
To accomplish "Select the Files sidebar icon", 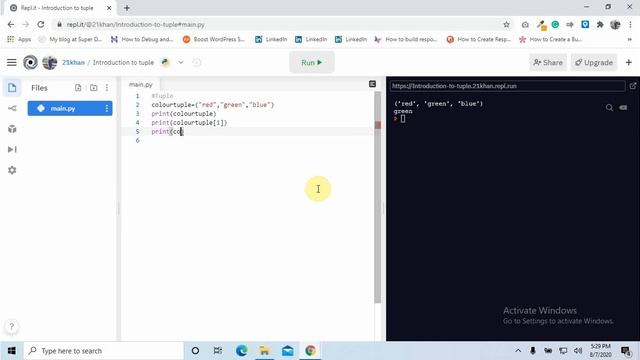I will (x=12, y=88).
